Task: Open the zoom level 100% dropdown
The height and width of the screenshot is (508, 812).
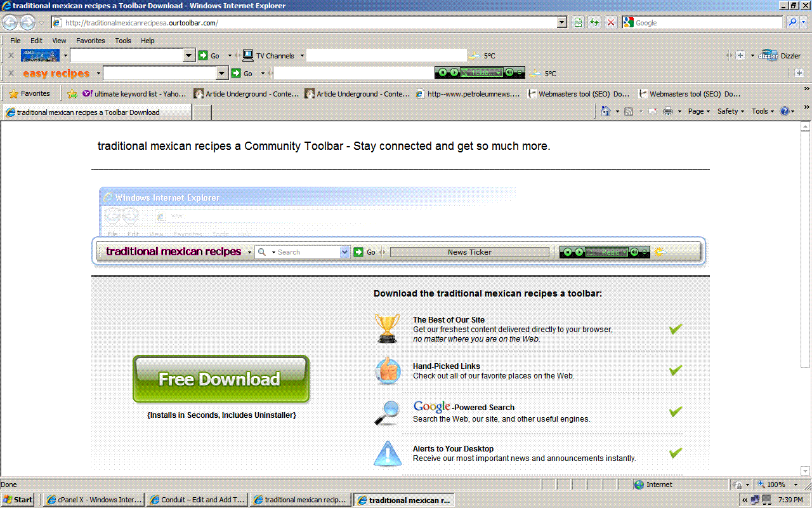Action: (796, 485)
